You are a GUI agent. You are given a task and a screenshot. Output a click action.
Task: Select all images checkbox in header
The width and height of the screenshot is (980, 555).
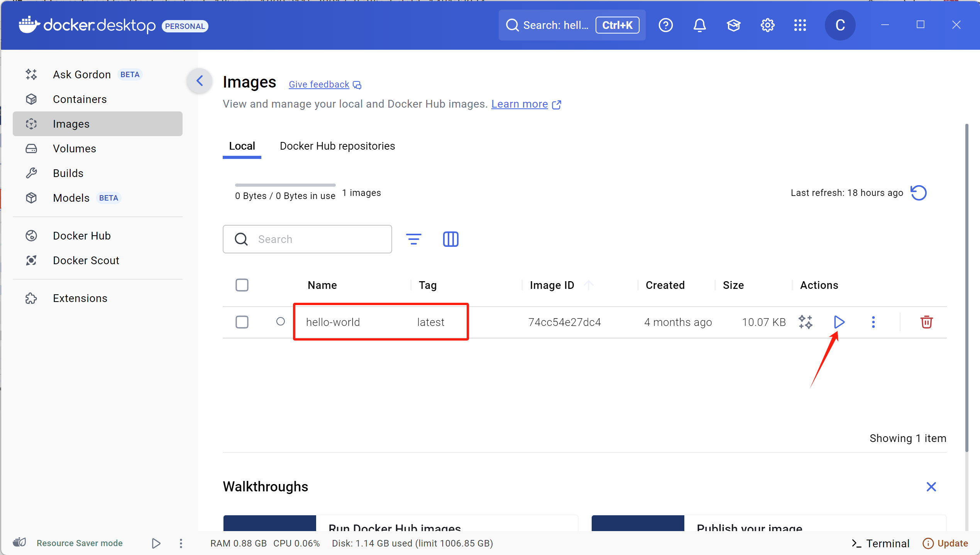[x=242, y=285]
